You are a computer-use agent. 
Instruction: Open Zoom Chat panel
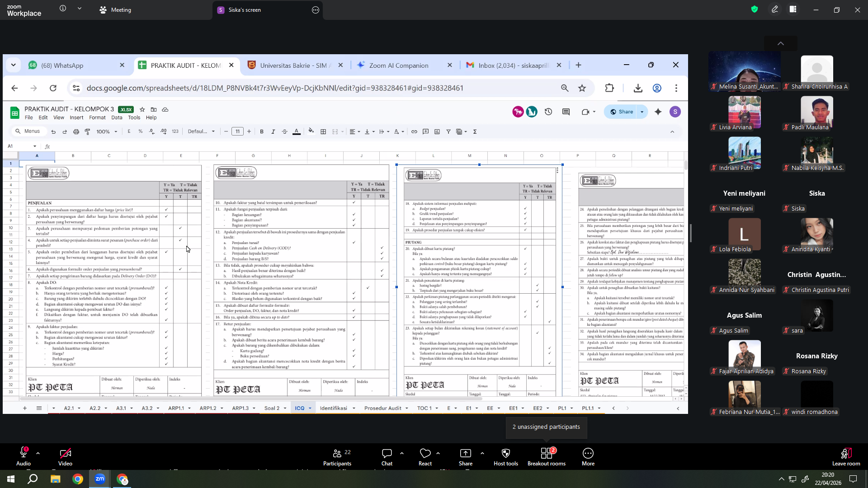[387, 456]
